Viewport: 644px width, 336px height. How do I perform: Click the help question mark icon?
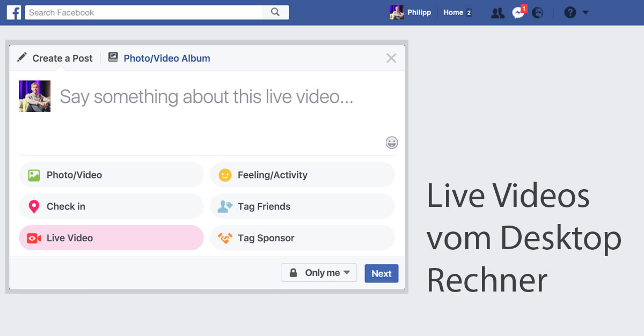point(570,13)
